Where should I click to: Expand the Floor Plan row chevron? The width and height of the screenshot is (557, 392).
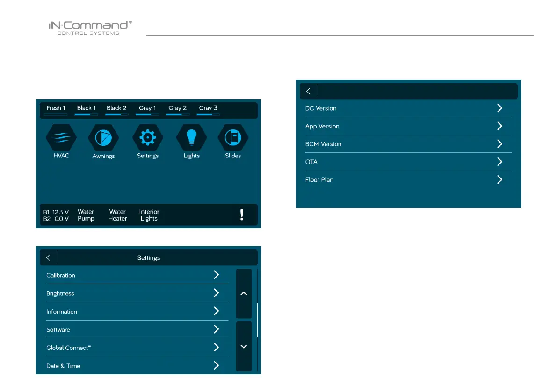tap(499, 179)
